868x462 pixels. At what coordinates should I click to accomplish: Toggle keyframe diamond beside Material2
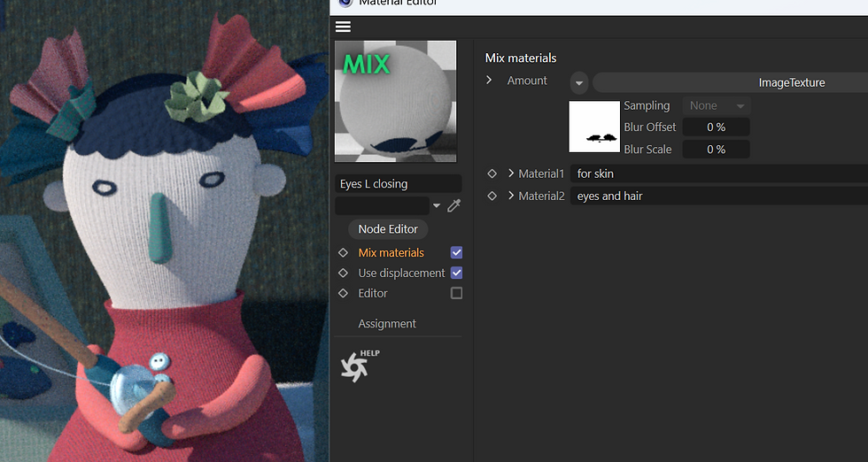[492, 196]
